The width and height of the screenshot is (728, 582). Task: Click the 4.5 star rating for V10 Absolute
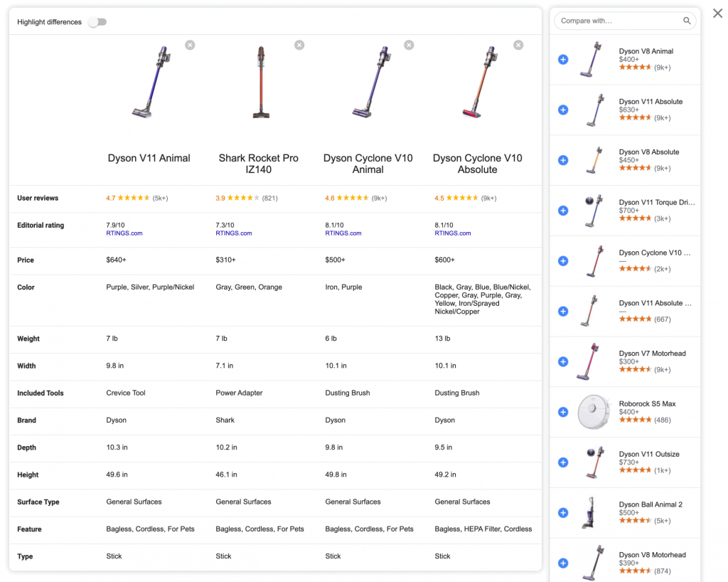466,198
